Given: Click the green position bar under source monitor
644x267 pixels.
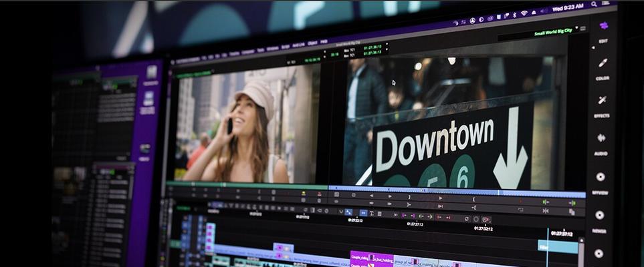Looking at the screenshot, I should [246, 186].
